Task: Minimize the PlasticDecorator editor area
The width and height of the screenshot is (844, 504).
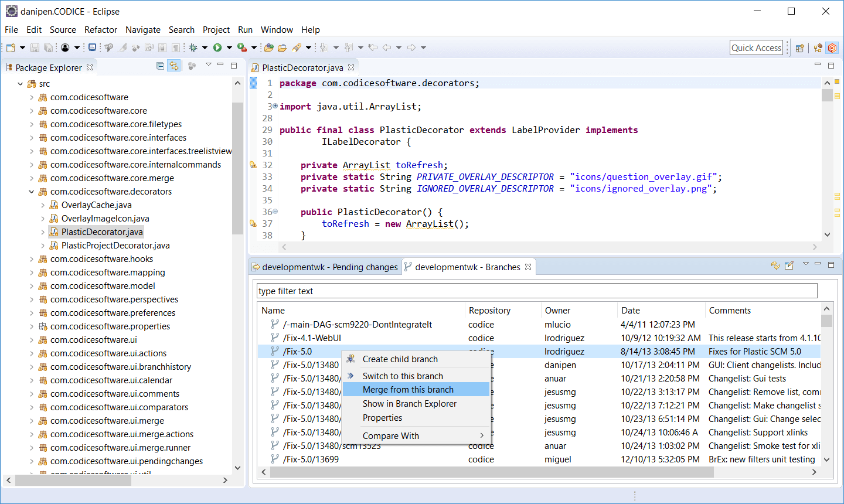Action: pos(818,64)
